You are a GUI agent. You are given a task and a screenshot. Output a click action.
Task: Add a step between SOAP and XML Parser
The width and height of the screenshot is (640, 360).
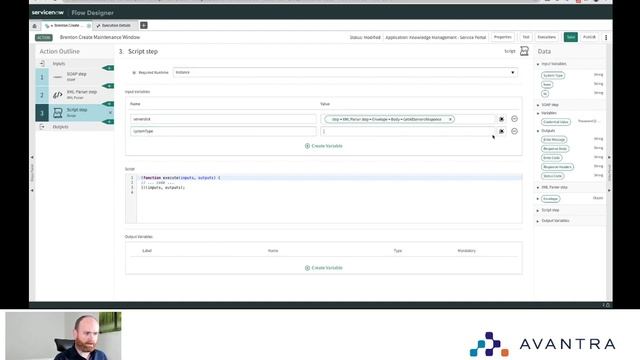pyautogui.click(x=108, y=86)
